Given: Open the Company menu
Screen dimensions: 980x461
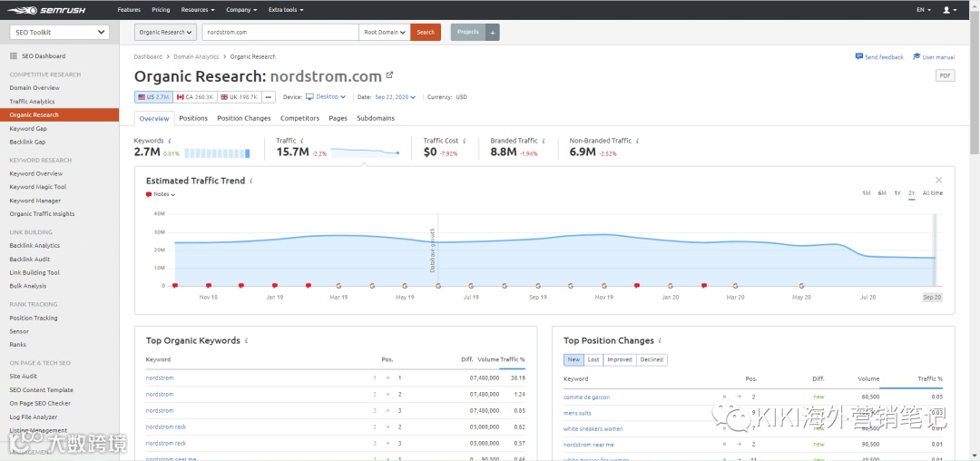Looking at the screenshot, I should pos(241,10).
